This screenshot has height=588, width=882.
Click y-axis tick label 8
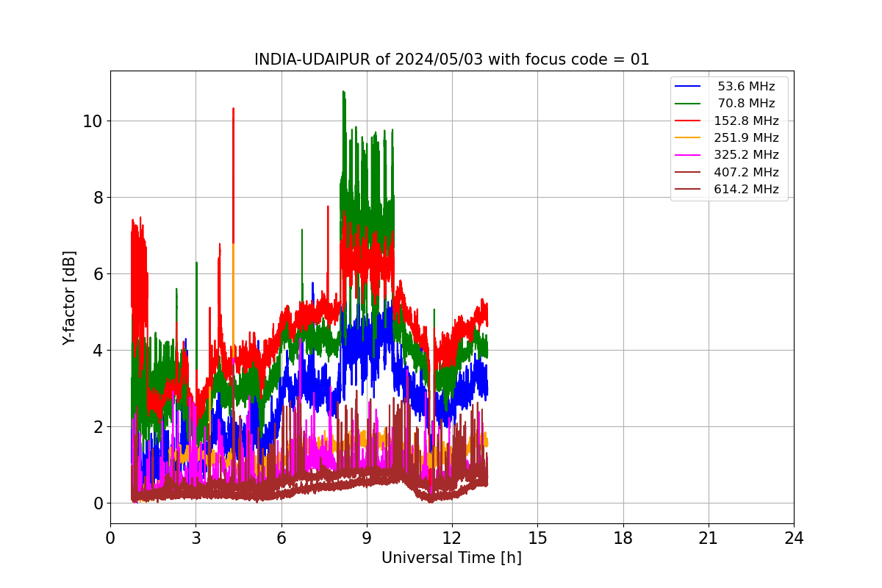pyautogui.click(x=97, y=197)
